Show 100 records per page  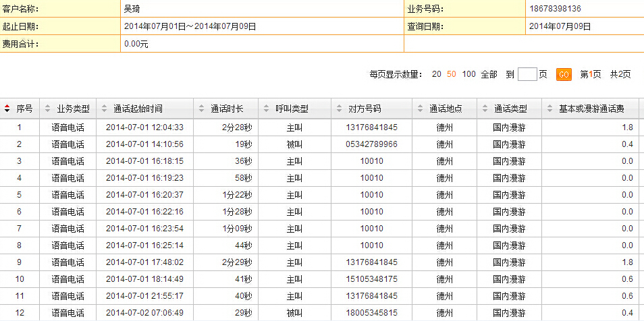pyautogui.click(x=468, y=74)
